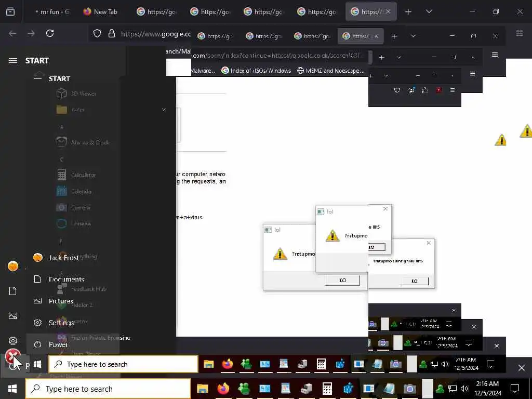532x399 pixels.
Task: Open Alarms & Clock from Start list
Action: [x=83, y=142]
